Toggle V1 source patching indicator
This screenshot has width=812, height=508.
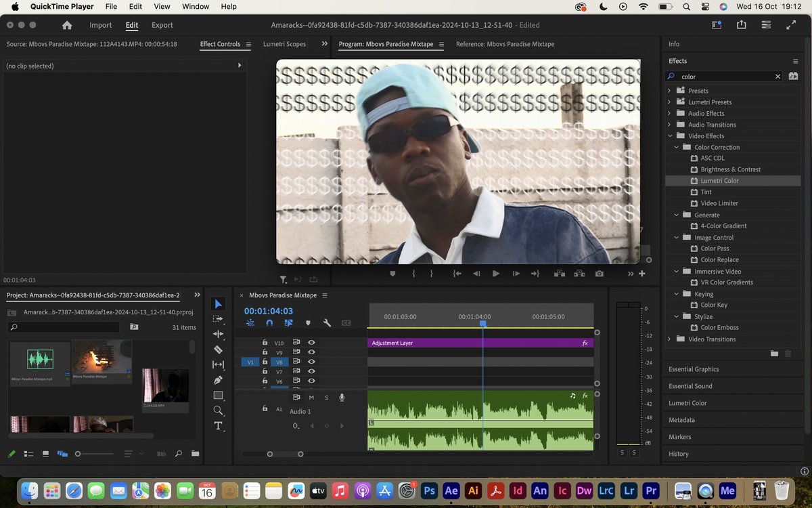click(x=250, y=362)
